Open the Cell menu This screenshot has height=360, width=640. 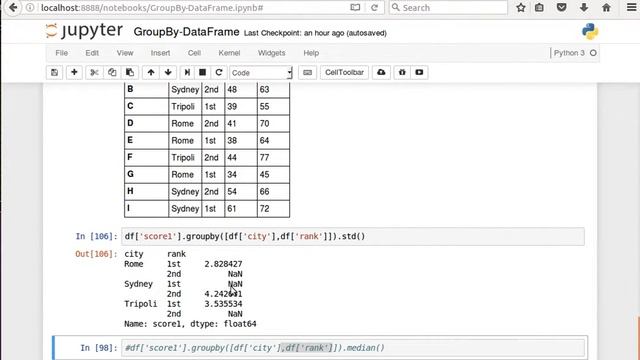[x=194, y=53]
